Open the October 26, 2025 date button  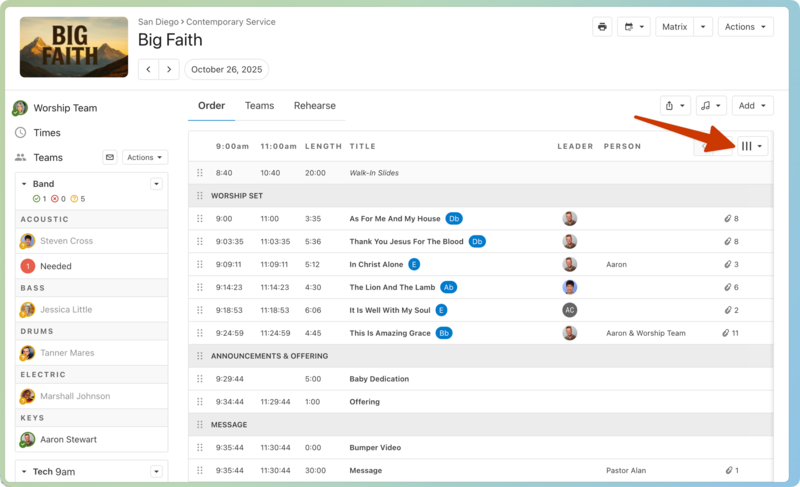coord(226,70)
